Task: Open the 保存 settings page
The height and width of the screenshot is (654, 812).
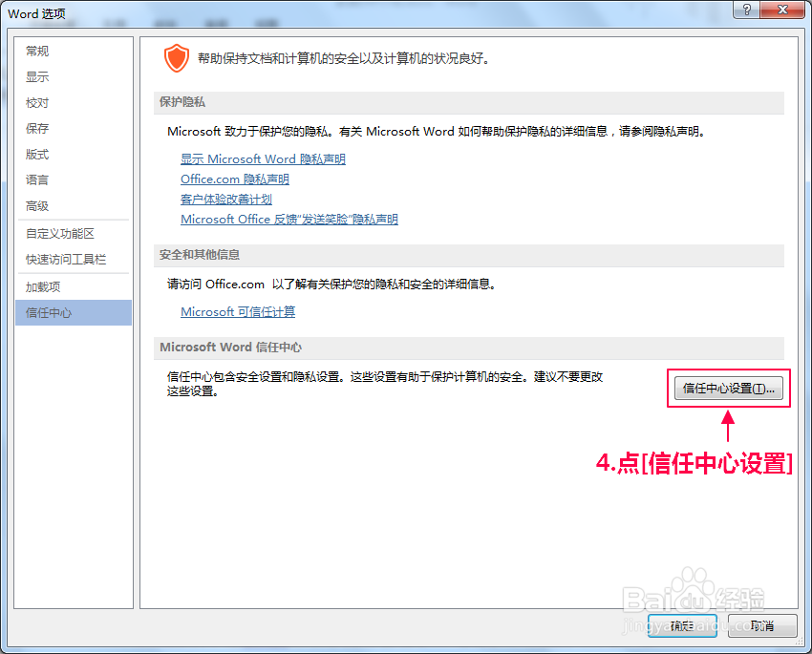Action: 73,128
